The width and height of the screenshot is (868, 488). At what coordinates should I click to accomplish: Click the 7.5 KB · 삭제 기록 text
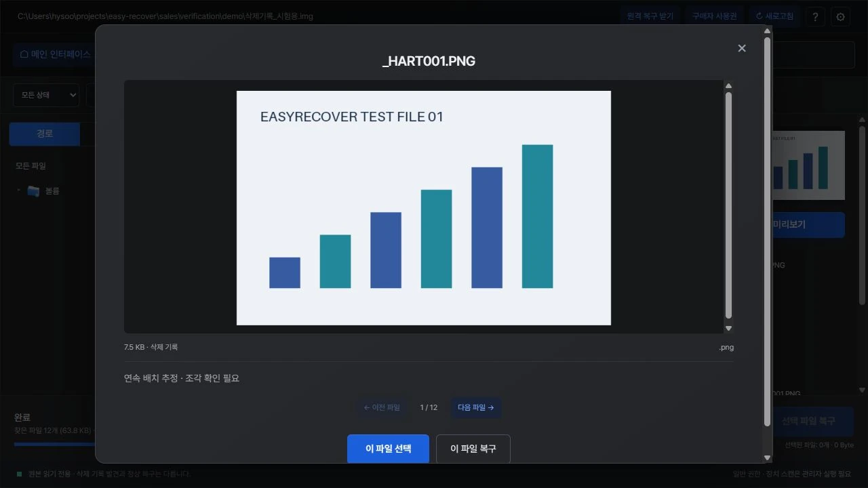pyautogui.click(x=151, y=347)
